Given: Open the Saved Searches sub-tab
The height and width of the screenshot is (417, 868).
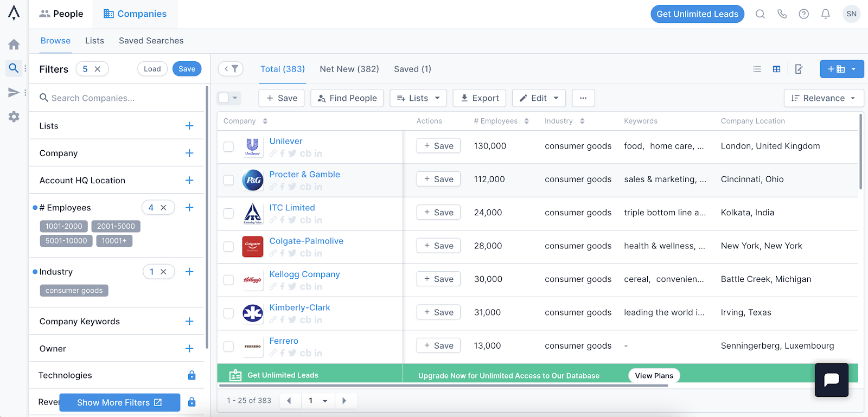Looking at the screenshot, I should point(151,41).
